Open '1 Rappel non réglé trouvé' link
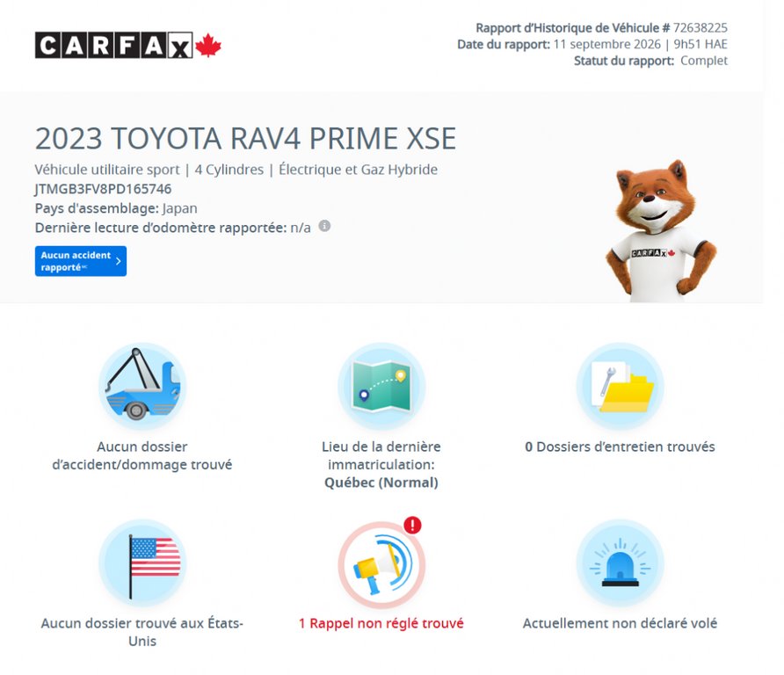The width and height of the screenshot is (784, 675). (381, 623)
